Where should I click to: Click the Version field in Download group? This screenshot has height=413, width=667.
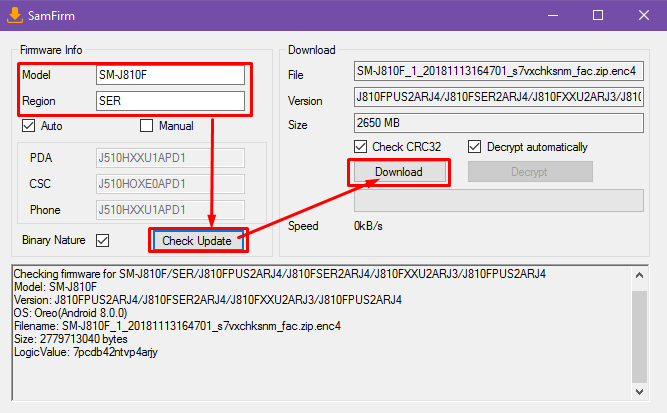(x=499, y=97)
